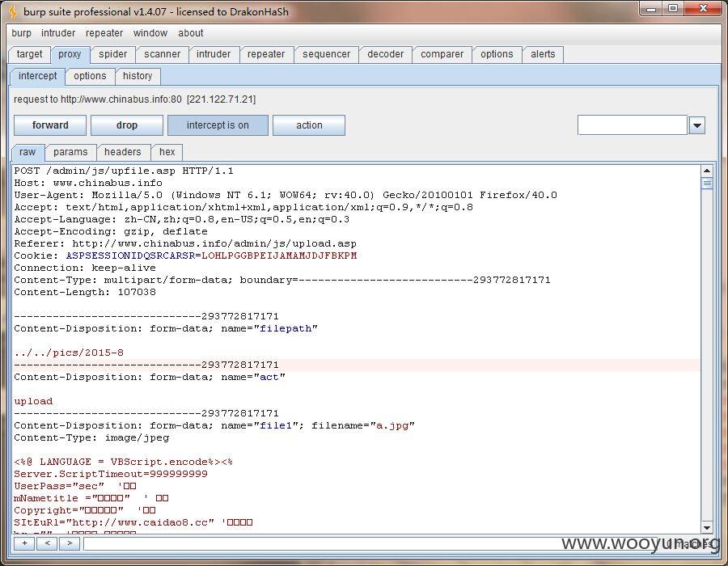This screenshot has width=728, height=566.
Task: Click the ../../pics/2015-8 filepath value
Action: [x=69, y=353]
